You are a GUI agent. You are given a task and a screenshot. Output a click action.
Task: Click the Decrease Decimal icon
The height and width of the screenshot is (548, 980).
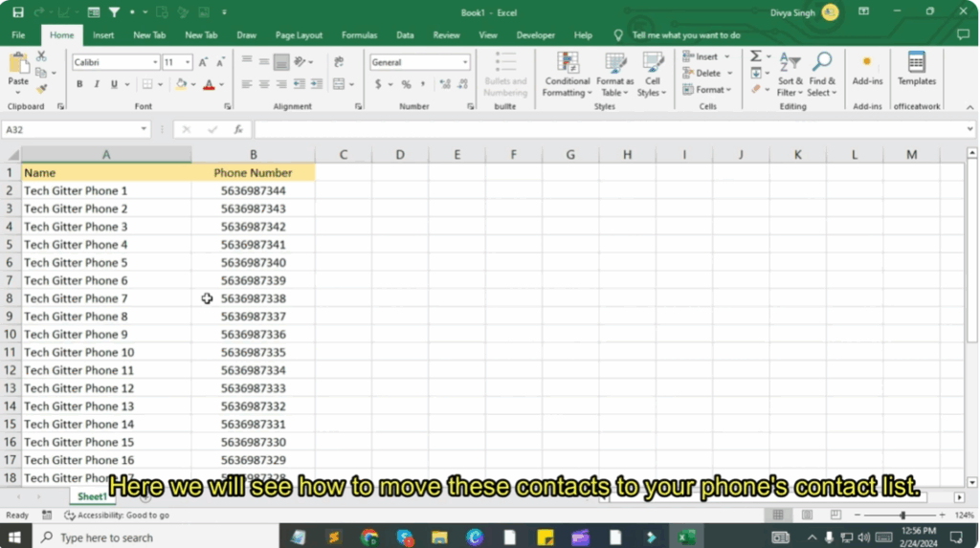(x=462, y=84)
